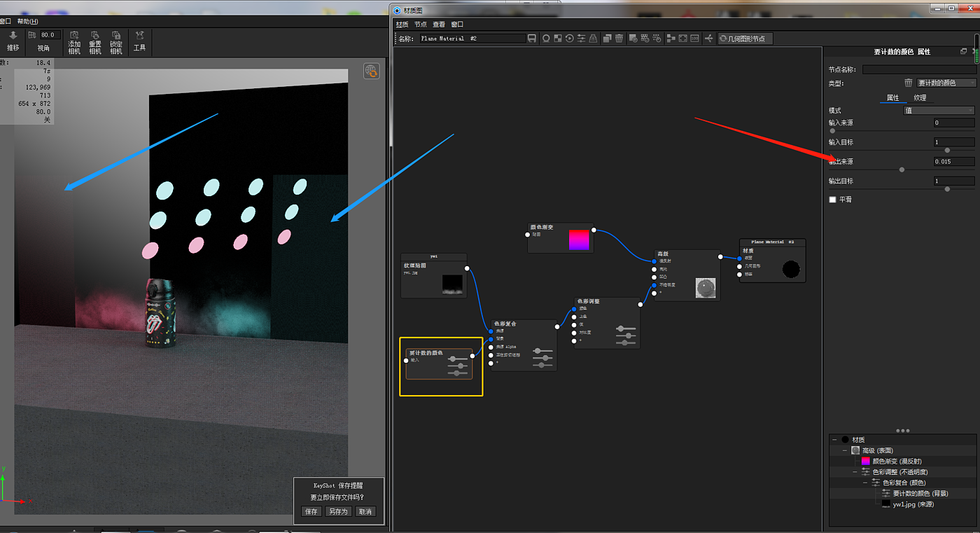Click the 保存 button in save reminder
Viewport: 980px width, 533px height.
click(311, 511)
